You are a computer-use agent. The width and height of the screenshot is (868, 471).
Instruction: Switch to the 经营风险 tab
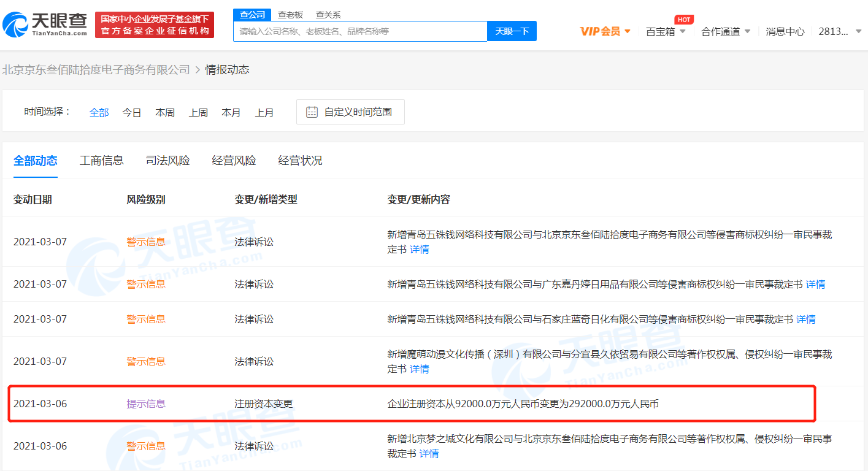pyautogui.click(x=234, y=161)
